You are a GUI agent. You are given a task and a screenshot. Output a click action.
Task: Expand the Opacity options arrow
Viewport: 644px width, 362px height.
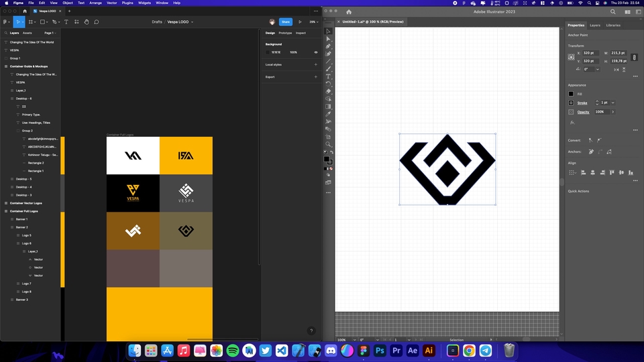click(612, 112)
